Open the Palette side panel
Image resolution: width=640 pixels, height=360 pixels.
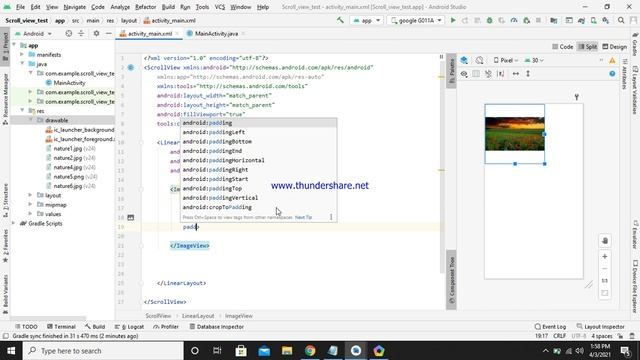451,70
